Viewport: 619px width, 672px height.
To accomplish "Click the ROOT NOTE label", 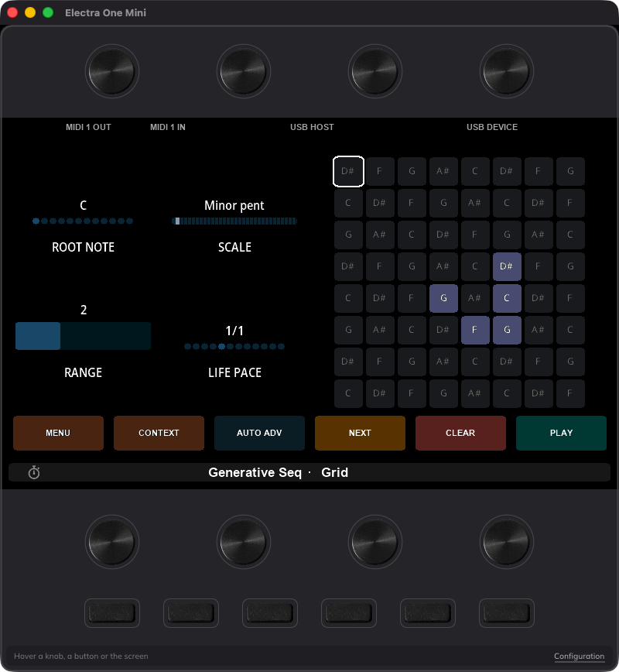I will 83,247.
